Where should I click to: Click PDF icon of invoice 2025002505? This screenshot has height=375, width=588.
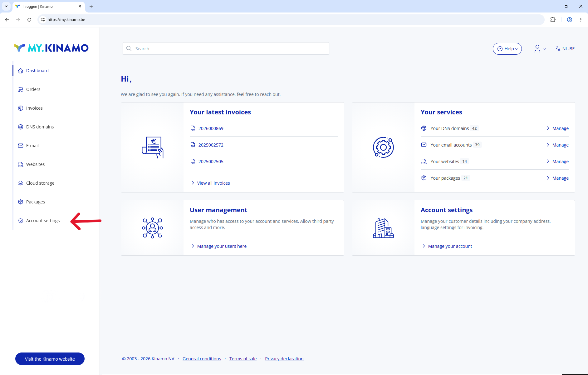[x=193, y=162]
